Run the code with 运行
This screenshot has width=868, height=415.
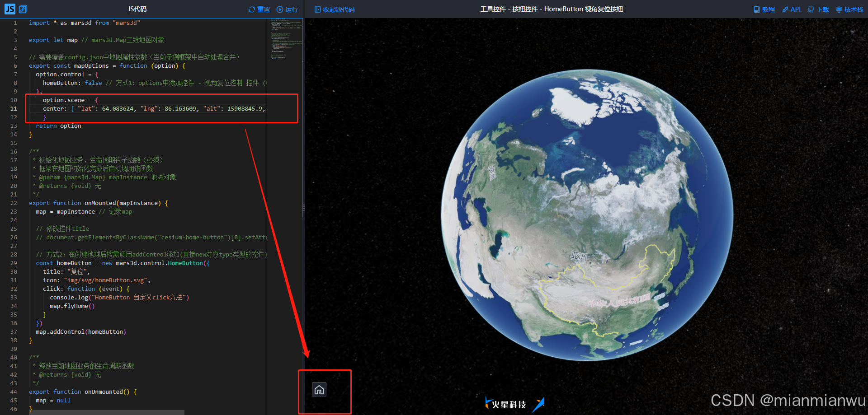click(287, 9)
